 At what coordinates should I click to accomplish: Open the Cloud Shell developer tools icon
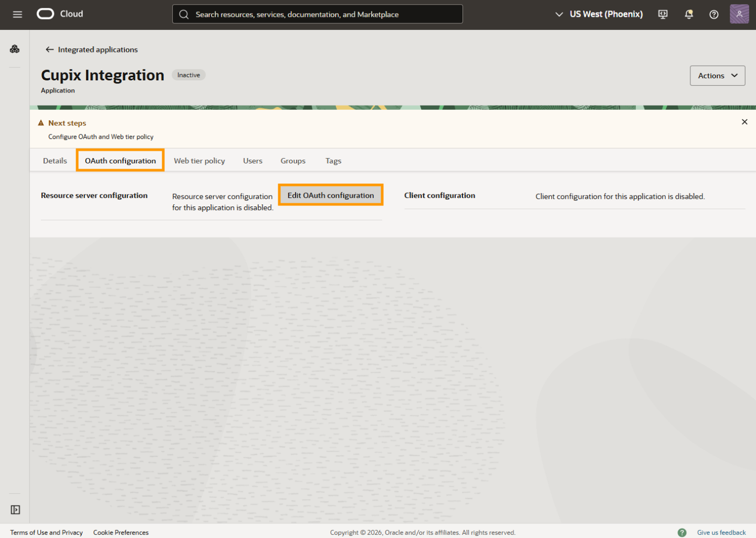(663, 14)
